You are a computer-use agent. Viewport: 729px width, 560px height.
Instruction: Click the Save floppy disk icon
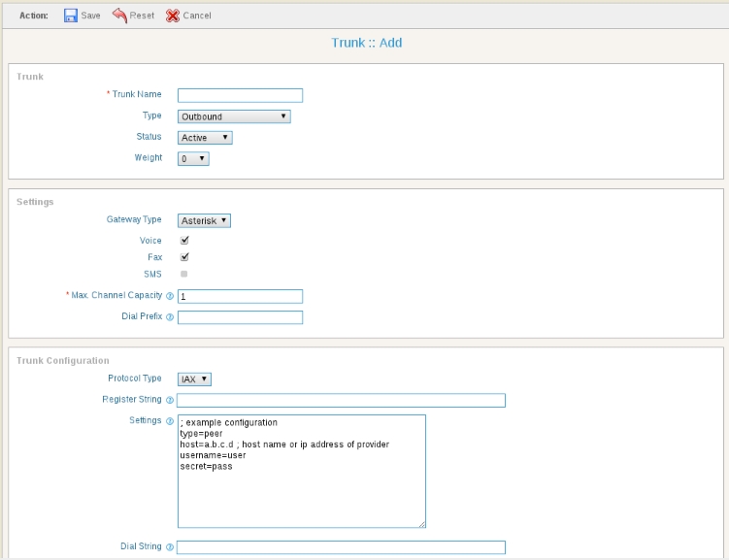[71, 16]
